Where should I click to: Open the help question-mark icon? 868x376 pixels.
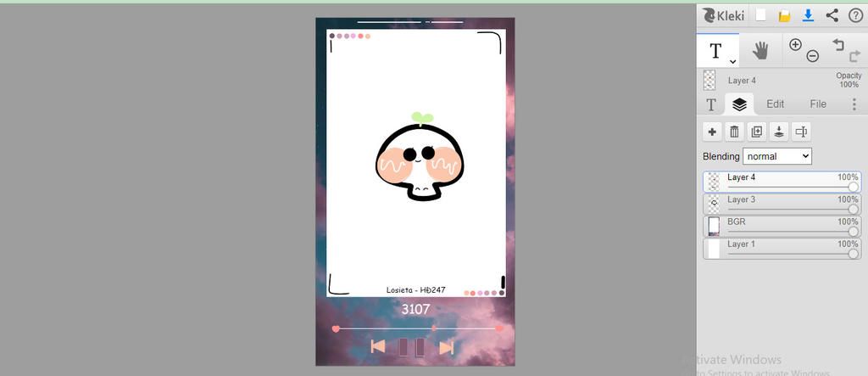pyautogui.click(x=854, y=15)
